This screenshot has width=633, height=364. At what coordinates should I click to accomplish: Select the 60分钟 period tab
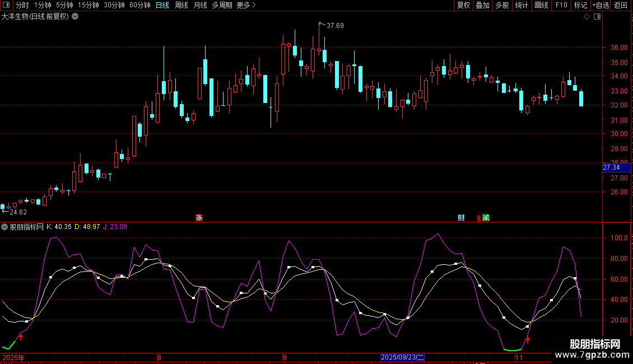coord(139,6)
